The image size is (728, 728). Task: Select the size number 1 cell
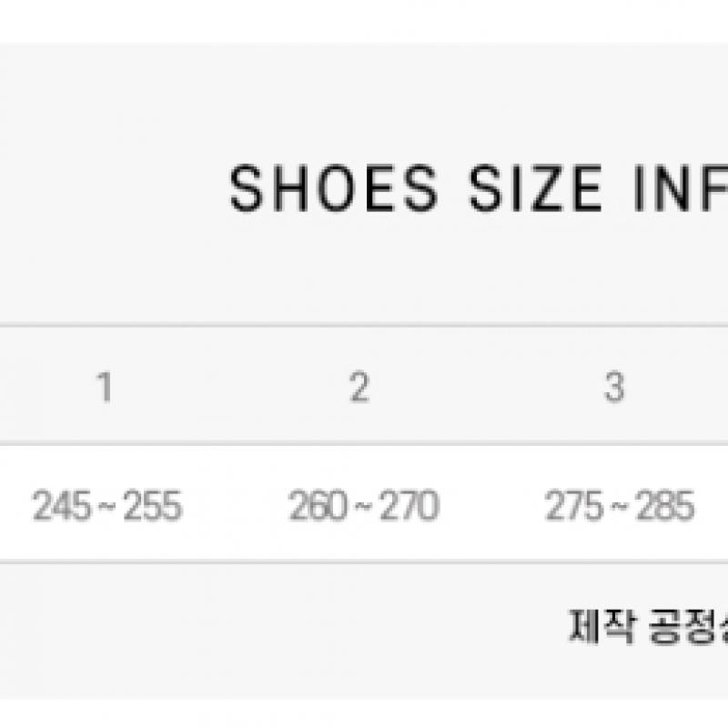pyautogui.click(x=106, y=389)
